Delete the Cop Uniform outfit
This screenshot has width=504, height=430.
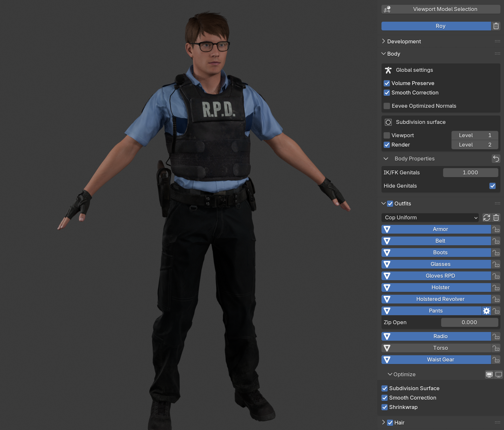click(496, 217)
